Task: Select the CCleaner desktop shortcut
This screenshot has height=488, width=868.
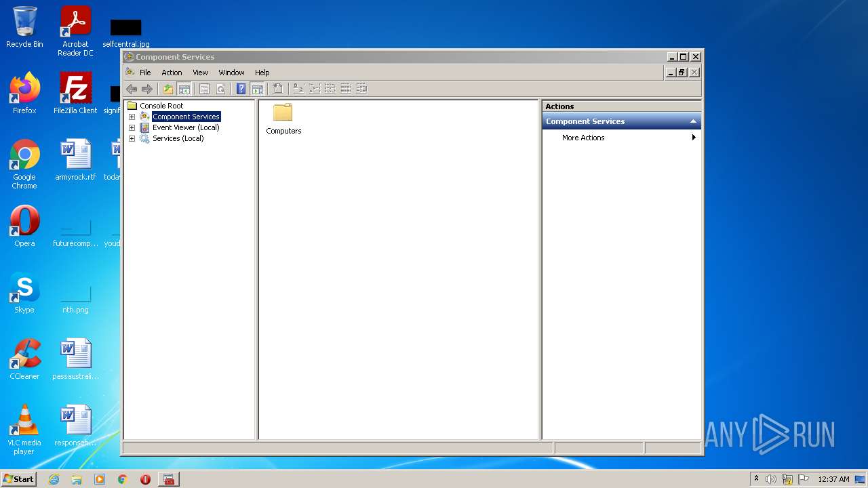Action: (x=24, y=359)
